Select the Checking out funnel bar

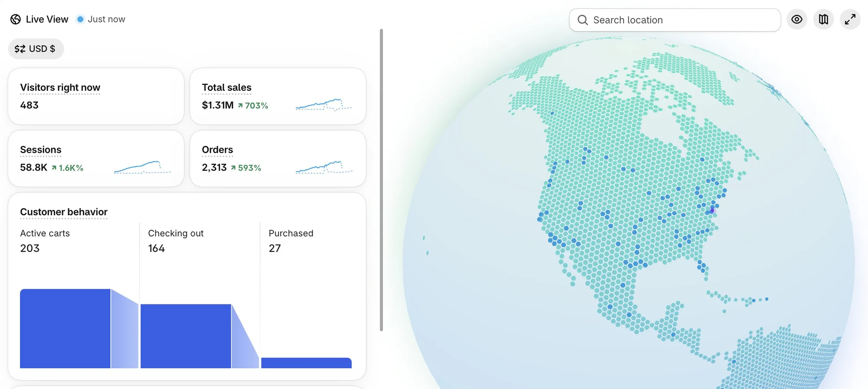pyautogui.click(x=186, y=336)
